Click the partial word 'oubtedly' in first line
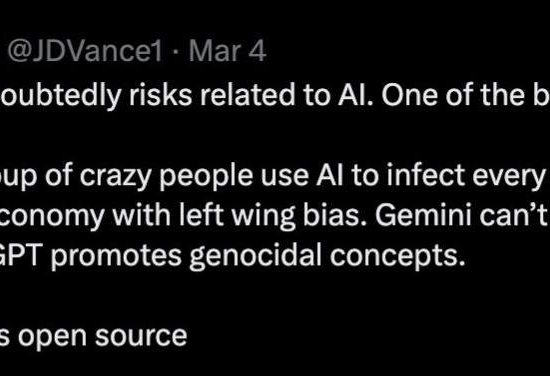Viewport: 550px width, 376px height. pos(61,96)
